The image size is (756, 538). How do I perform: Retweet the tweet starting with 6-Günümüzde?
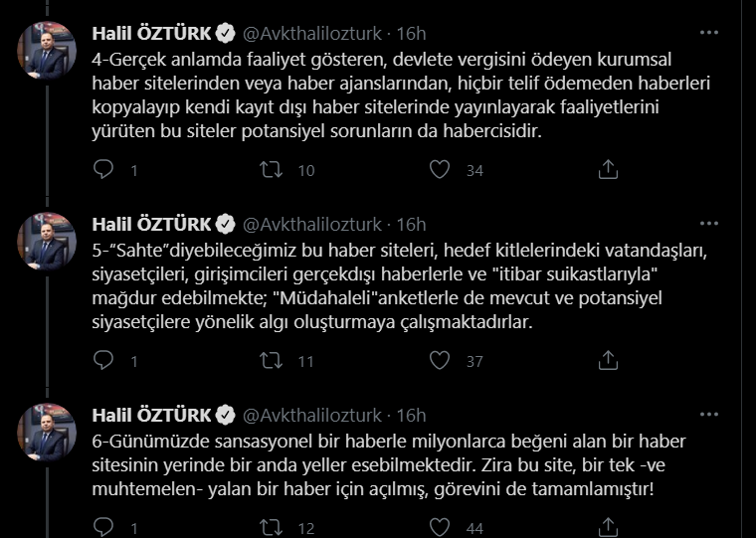(272, 527)
